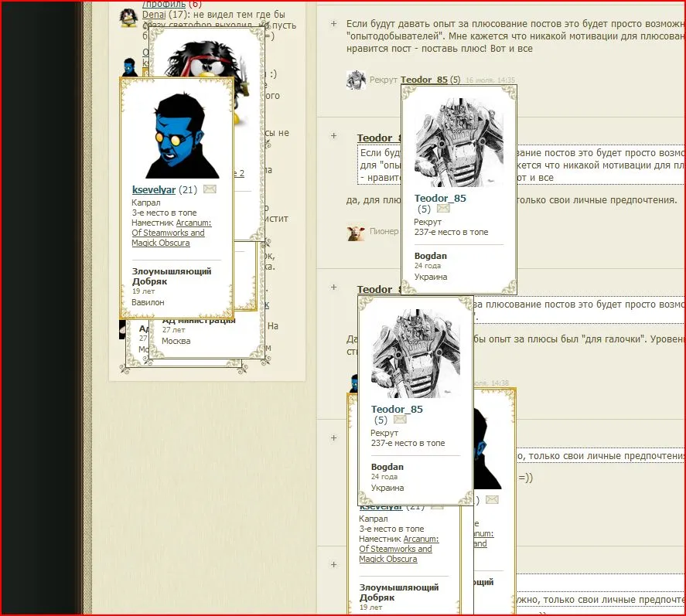The height and width of the screenshot is (616, 686).
Task: Click the power armor avatar in upper Teodor_85 card
Action: [459, 141]
